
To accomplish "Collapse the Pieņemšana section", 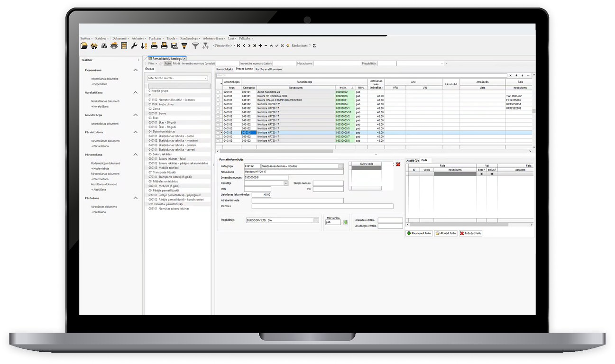I will (x=136, y=70).
